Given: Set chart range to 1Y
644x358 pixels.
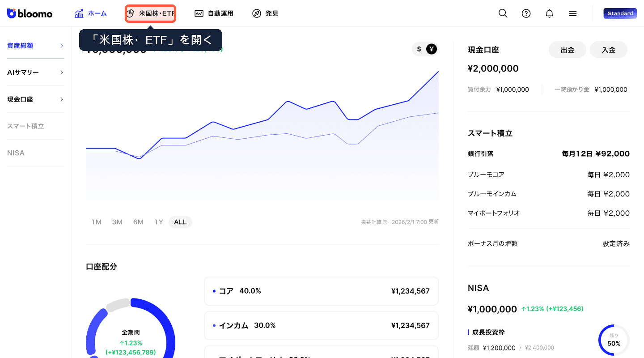Looking at the screenshot, I should (159, 222).
